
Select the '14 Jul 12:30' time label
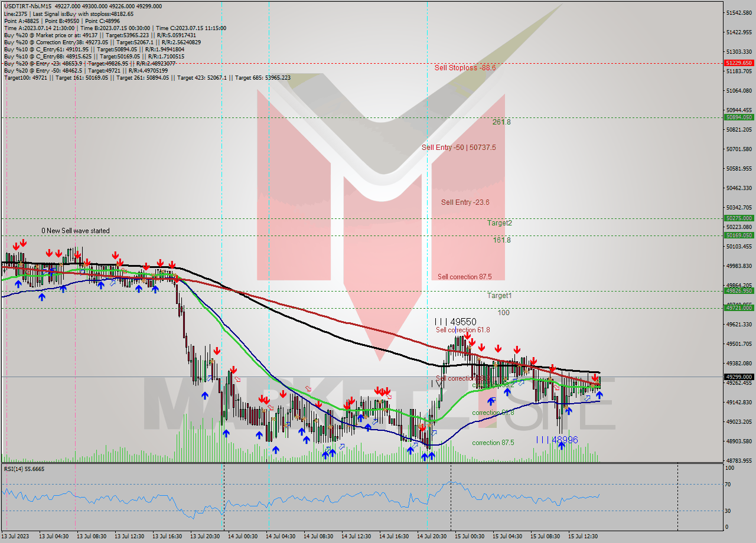click(x=356, y=537)
